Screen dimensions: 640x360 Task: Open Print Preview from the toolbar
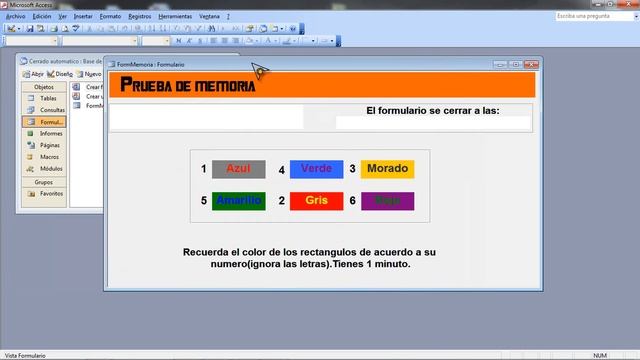coord(65,29)
